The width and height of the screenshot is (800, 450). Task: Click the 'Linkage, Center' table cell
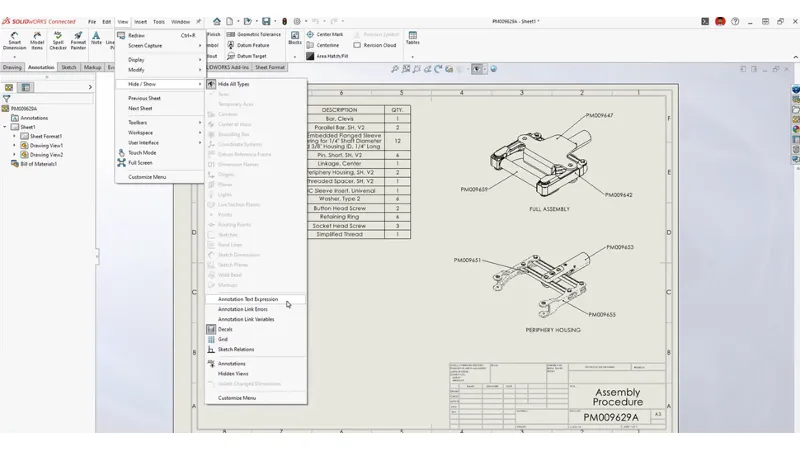[x=339, y=164]
